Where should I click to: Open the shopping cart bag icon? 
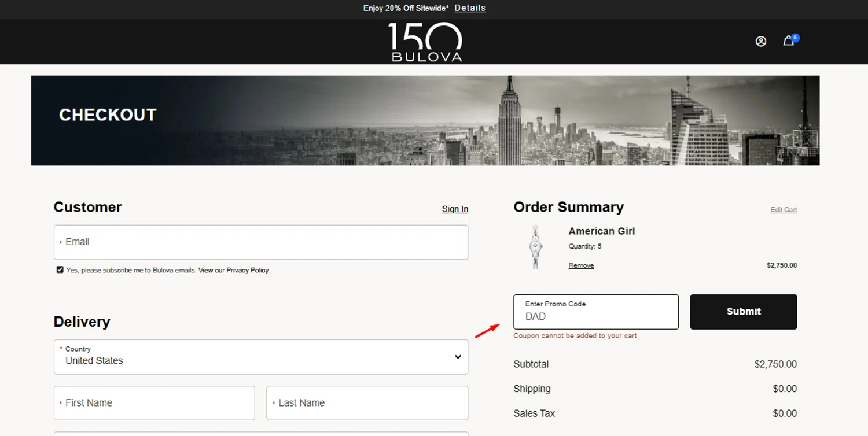point(789,41)
